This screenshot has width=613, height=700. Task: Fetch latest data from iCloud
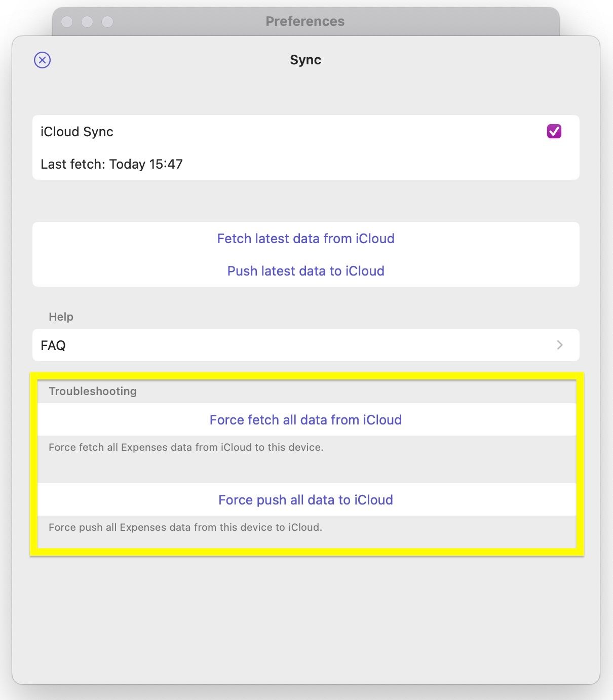(x=305, y=239)
